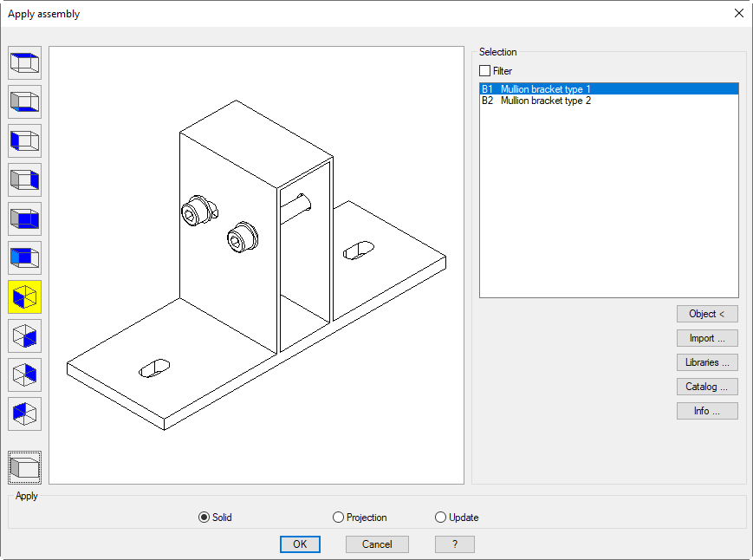Select the left face view cube icon
The height and width of the screenshot is (560, 753).
pos(24,141)
